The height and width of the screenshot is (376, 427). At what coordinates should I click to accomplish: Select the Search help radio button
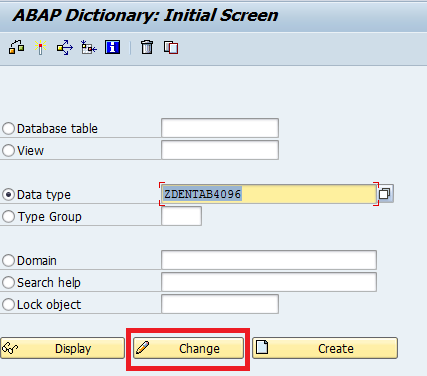pos(8,282)
